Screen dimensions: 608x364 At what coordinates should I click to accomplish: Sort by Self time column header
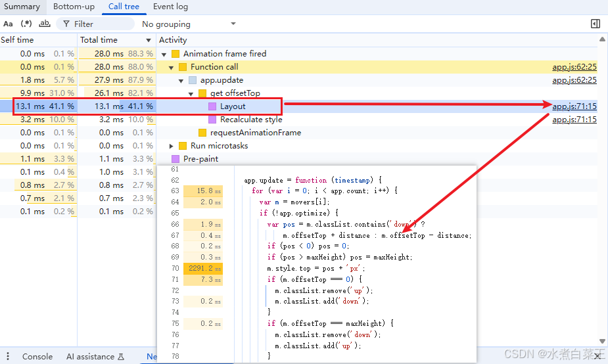tap(38, 40)
